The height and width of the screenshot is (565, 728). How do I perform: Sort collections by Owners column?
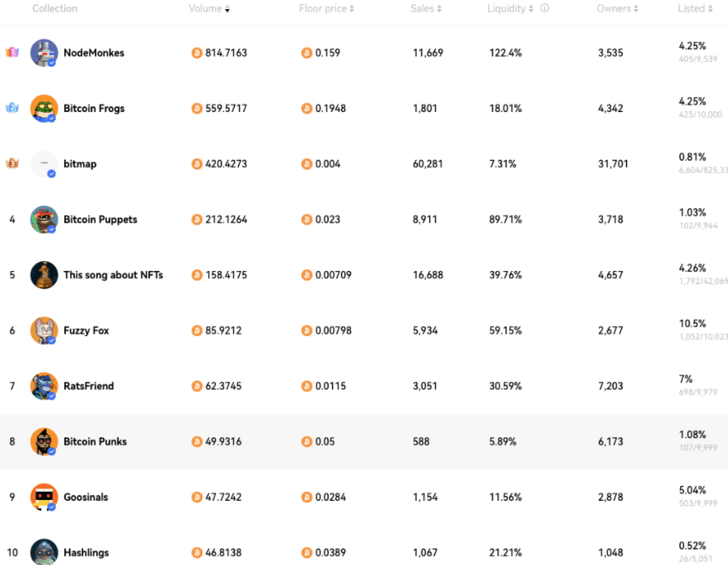click(x=618, y=8)
